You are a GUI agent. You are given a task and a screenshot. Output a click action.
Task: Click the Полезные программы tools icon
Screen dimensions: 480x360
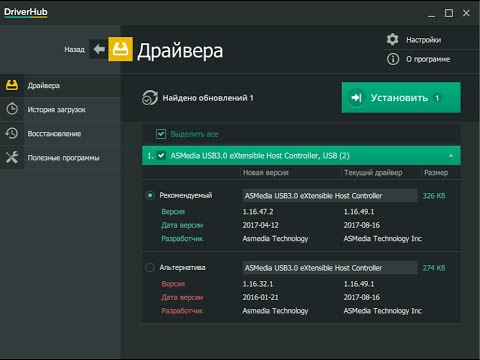pos(12,157)
